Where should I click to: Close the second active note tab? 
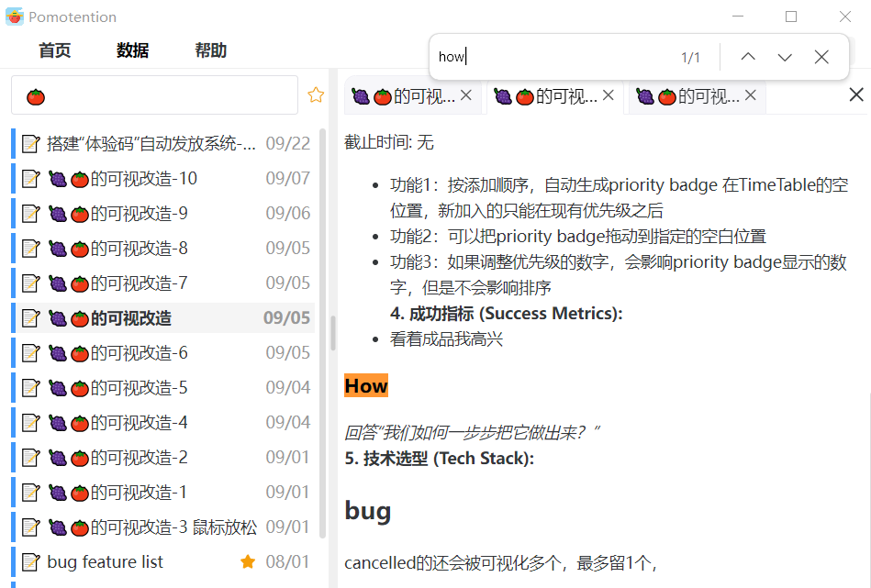point(609,95)
